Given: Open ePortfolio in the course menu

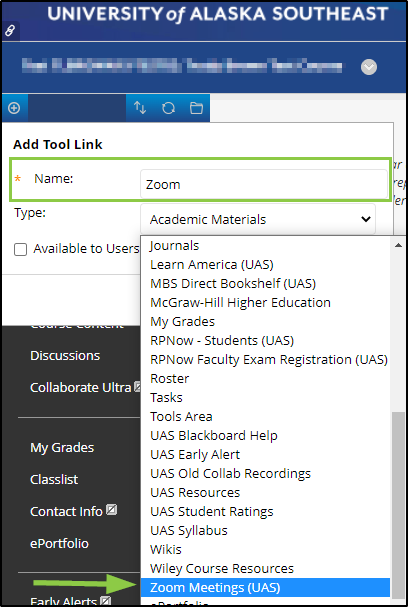Looking at the screenshot, I should (59, 544).
